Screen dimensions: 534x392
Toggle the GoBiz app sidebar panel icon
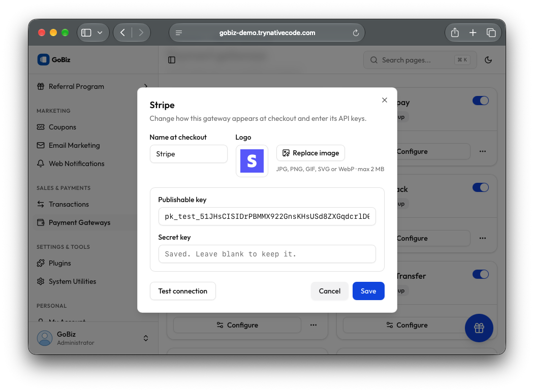[172, 60]
